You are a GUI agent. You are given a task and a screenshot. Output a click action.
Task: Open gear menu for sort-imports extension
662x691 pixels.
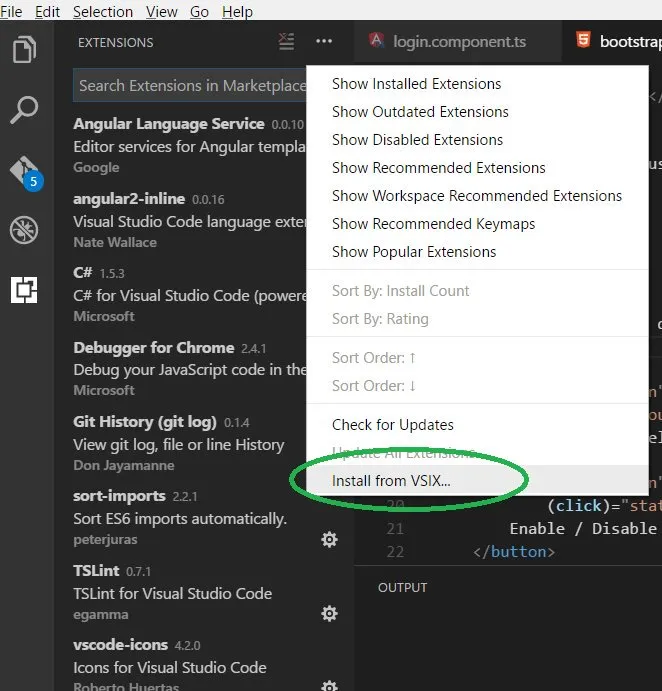click(x=329, y=539)
